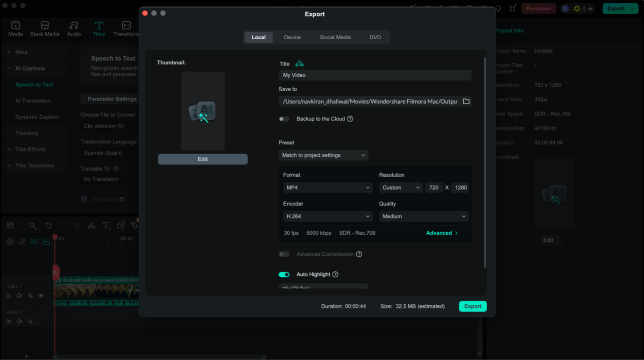The image size is (644, 360).
Task: Open the Save to folder browser icon
Action: [x=466, y=101]
